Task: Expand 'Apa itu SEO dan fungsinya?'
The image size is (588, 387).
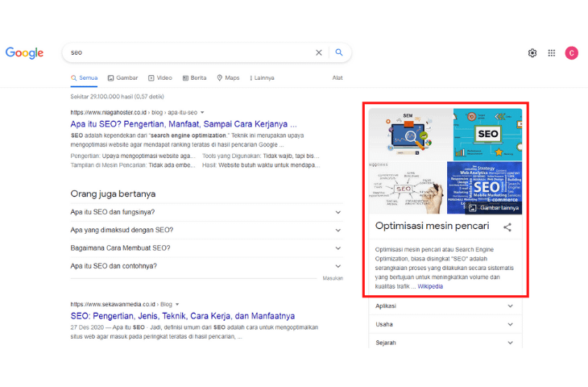Action: (207, 212)
